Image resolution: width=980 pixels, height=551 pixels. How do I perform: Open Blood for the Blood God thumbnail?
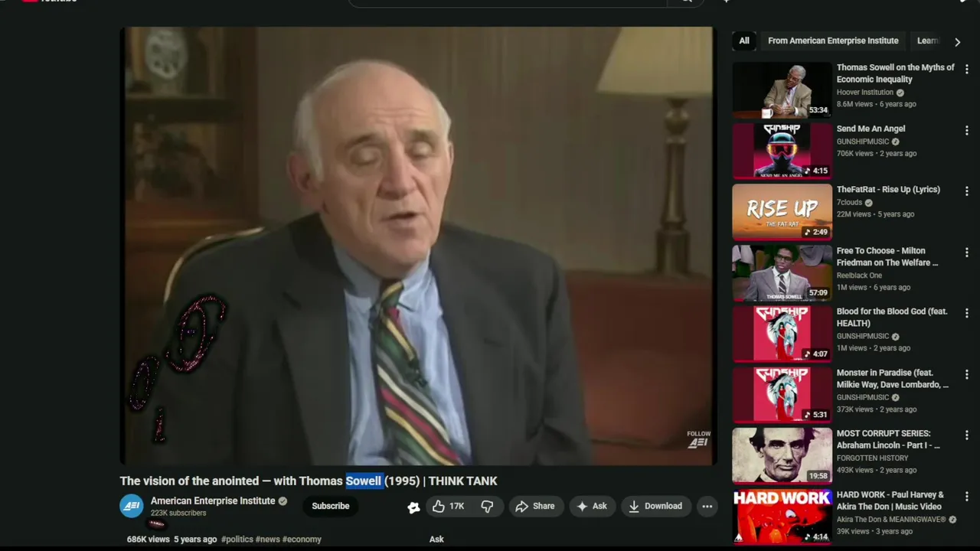coord(782,334)
